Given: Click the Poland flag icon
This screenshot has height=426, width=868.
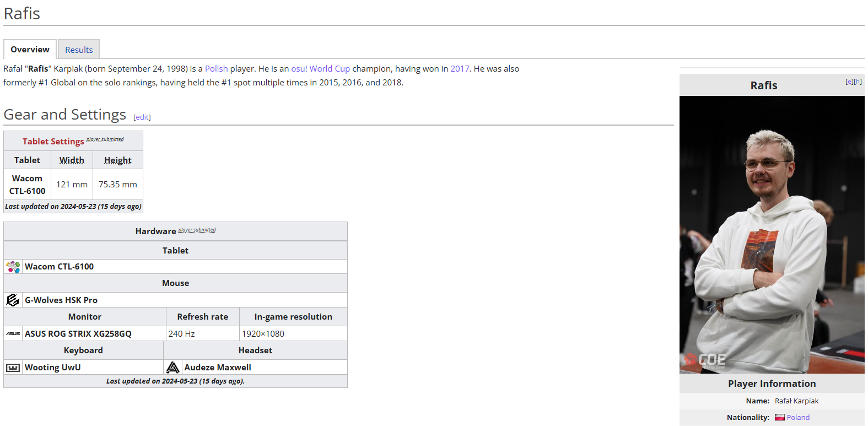Looking at the screenshot, I should (x=780, y=418).
